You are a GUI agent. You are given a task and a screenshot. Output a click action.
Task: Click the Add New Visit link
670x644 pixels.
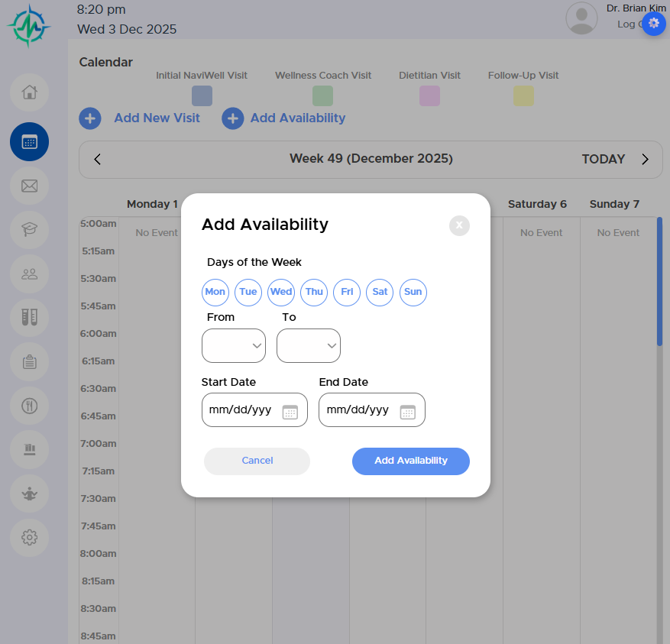(157, 118)
